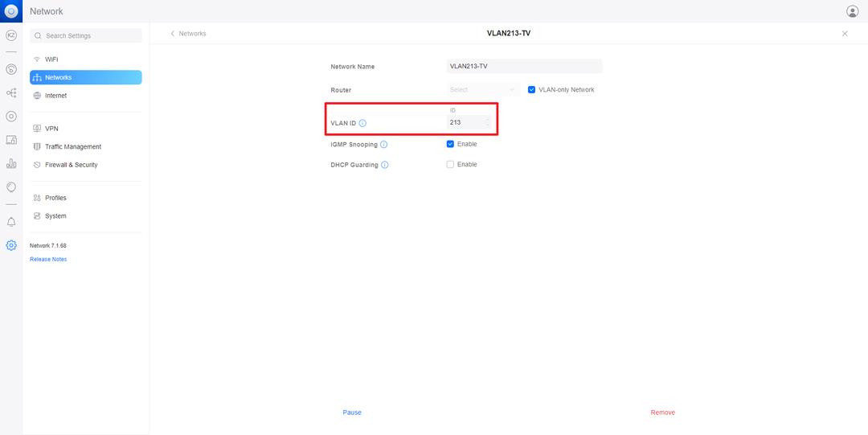Open the user account avatar icon
Image resolution: width=868 pixels, height=435 pixels.
(853, 11)
